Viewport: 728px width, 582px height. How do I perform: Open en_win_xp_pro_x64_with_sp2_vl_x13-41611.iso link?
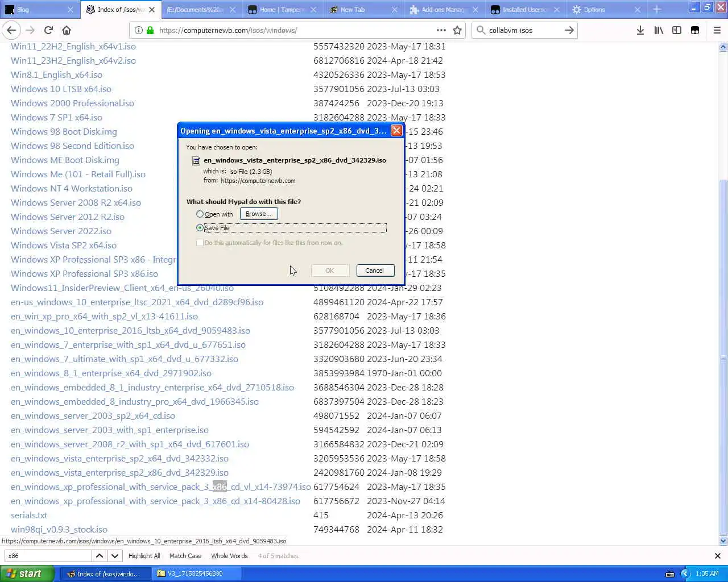coord(104,317)
